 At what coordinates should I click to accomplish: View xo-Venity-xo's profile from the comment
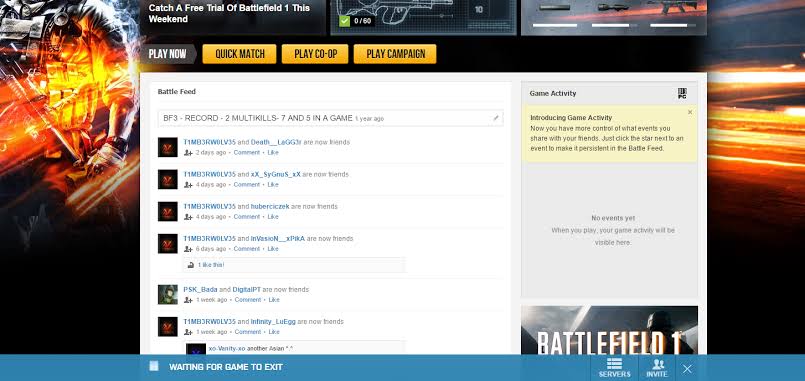(x=227, y=348)
